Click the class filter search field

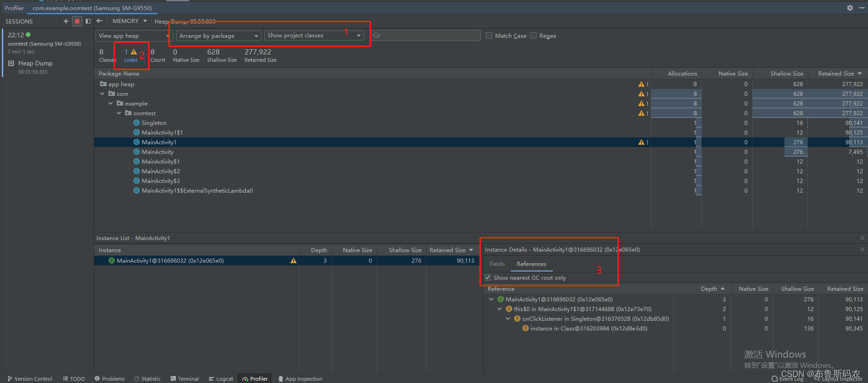tap(425, 35)
